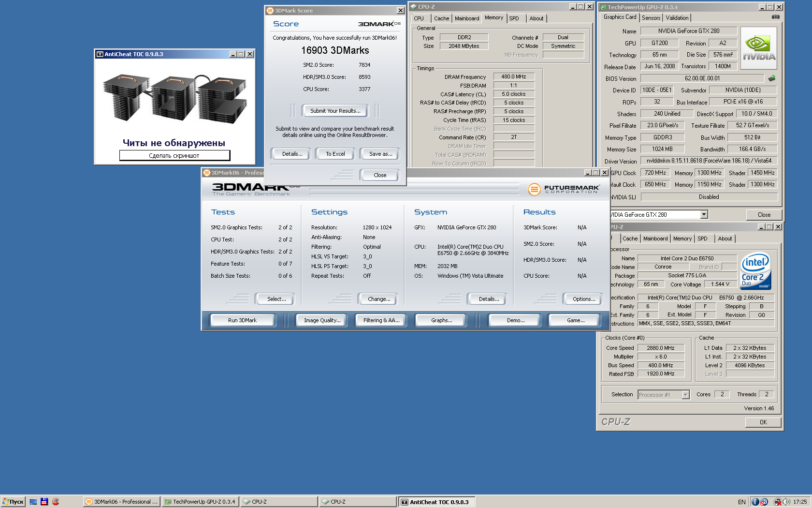Click Run 3DMark button
The width and height of the screenshot is (812, 508).
(243, 320)
